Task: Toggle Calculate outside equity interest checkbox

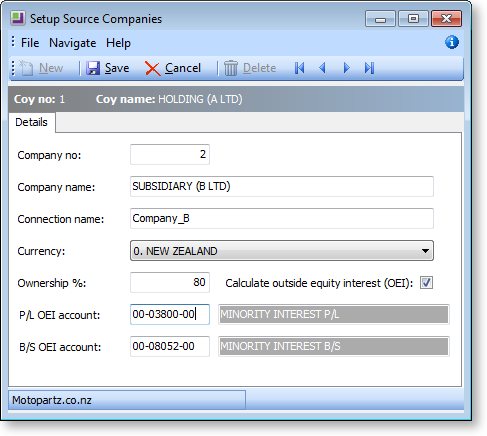Action: [426, 283]
